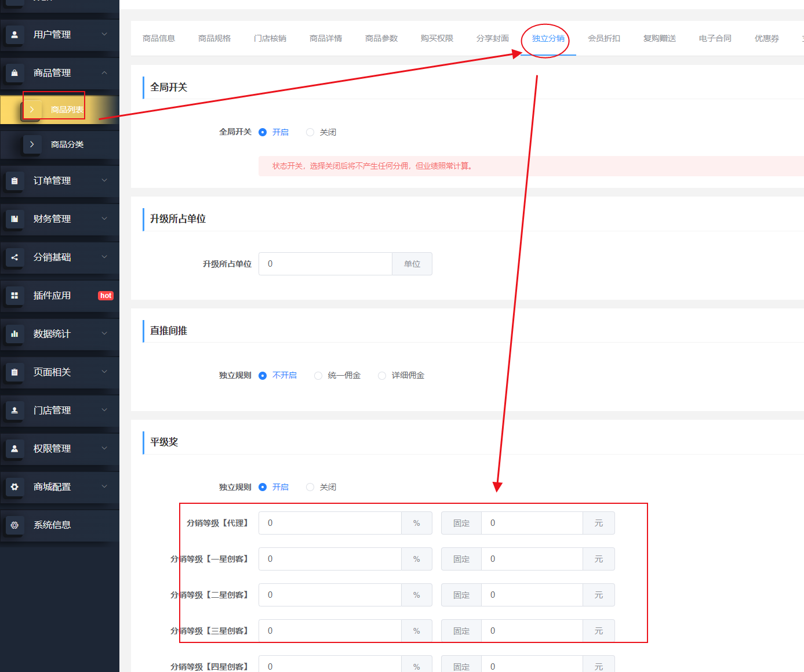Switch to the 会员折扣 tab

[x=603, y=38]
